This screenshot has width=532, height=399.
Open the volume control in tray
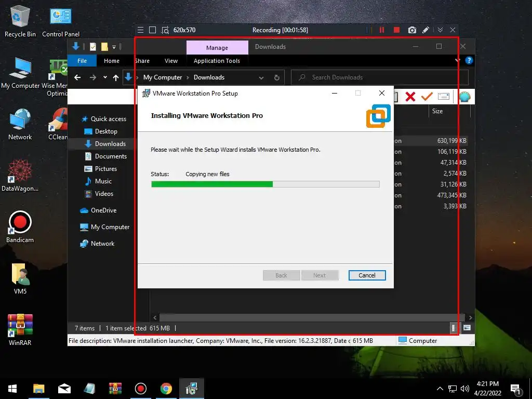click(x=465, y=389)
